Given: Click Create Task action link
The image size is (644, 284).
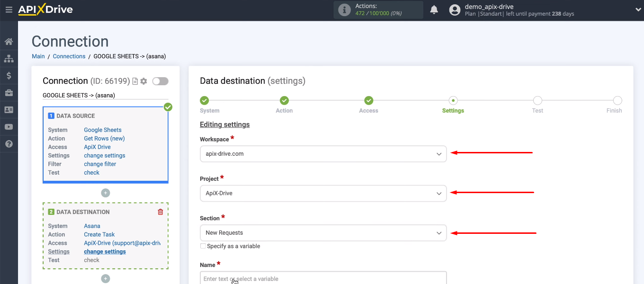Looking at the screenshot, I should click(99, 235).
